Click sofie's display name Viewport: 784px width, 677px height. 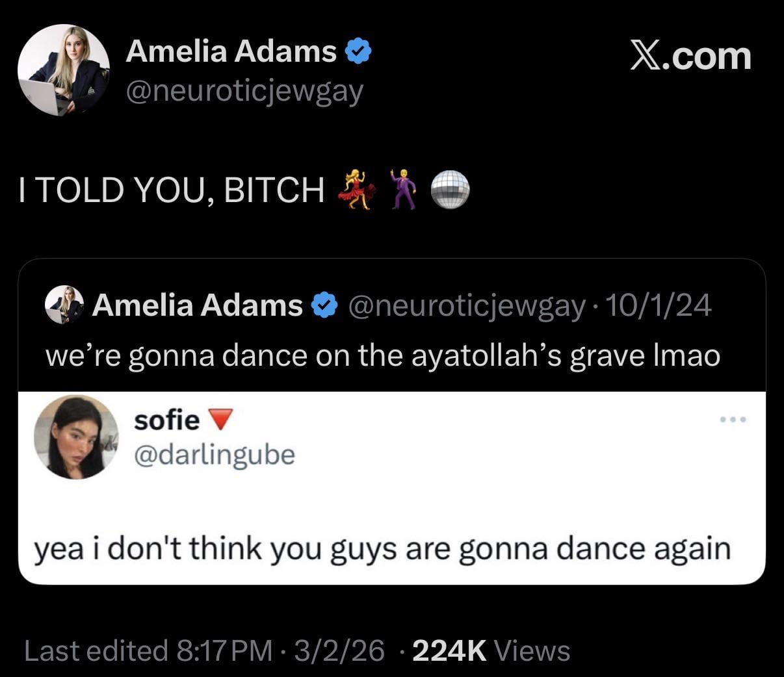166,421
